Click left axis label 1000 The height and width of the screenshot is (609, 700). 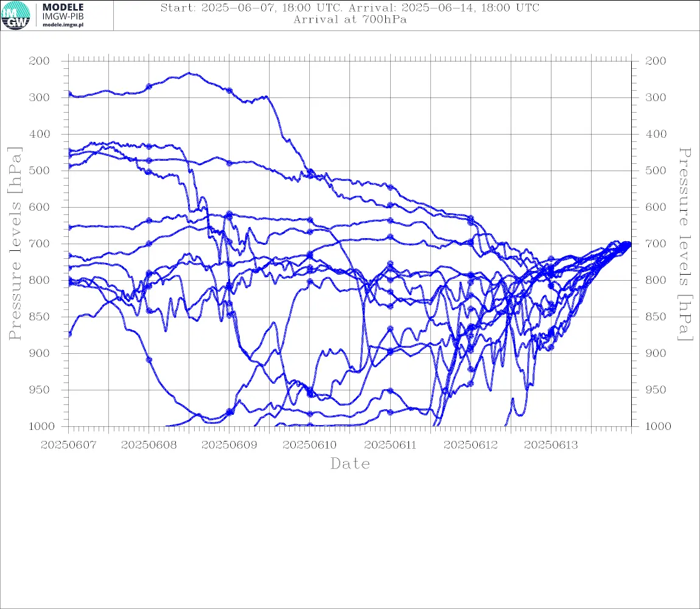41,426
